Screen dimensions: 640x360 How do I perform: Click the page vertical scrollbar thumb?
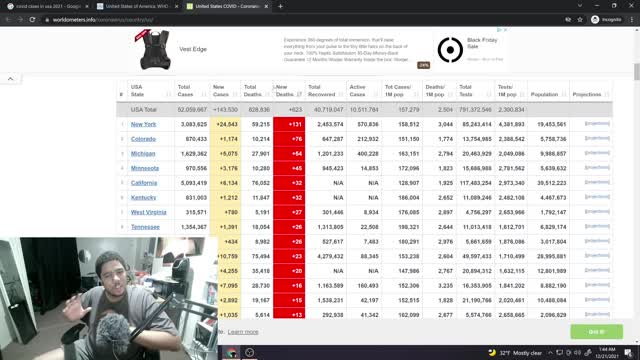(637, 72)
